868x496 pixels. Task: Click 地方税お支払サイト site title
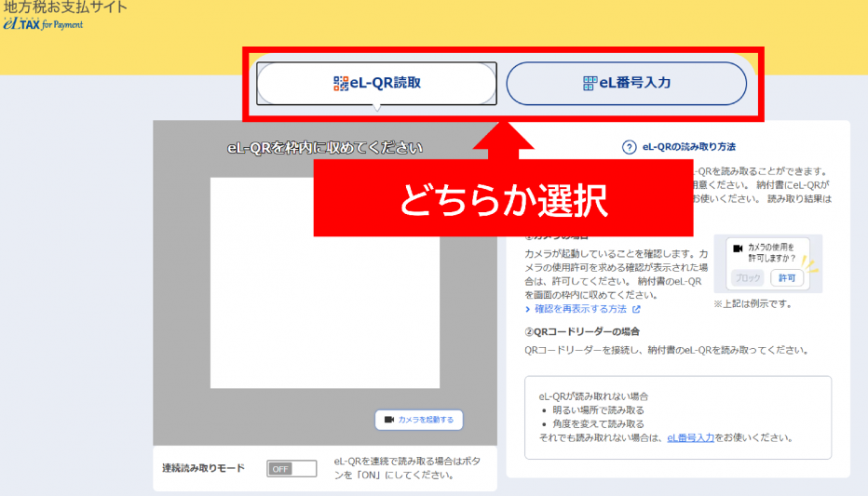[65, 7]
